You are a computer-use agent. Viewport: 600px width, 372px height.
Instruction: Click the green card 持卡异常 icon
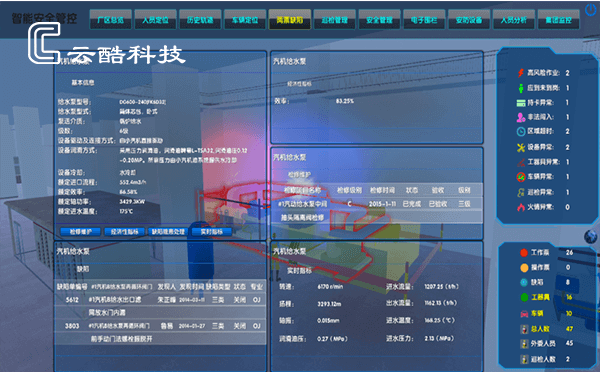point(521,103)
